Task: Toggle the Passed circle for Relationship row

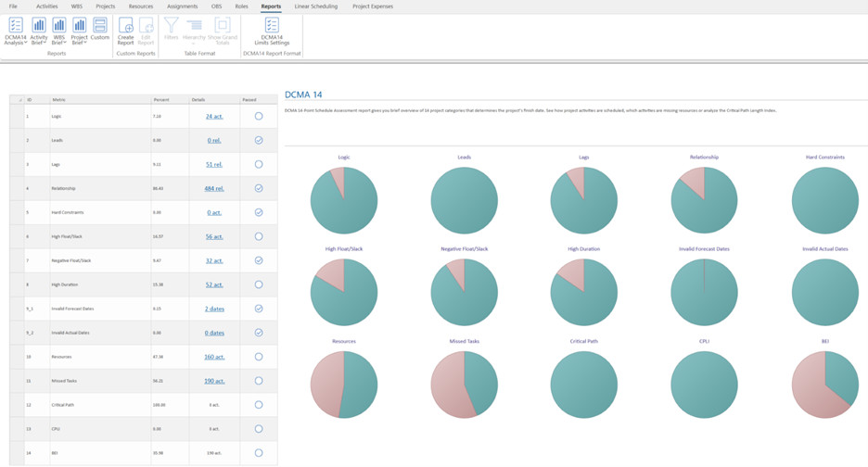Action: tap(259, 188)
